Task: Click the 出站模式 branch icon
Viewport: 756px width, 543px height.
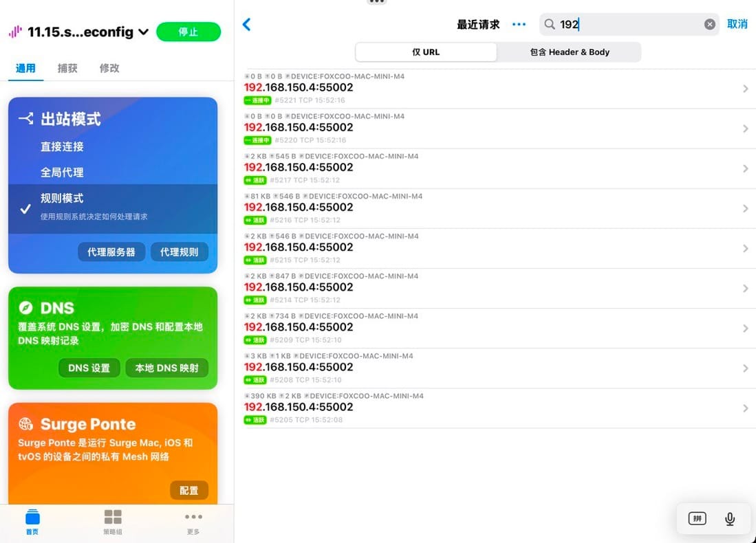Action: (x=26, y=118)
